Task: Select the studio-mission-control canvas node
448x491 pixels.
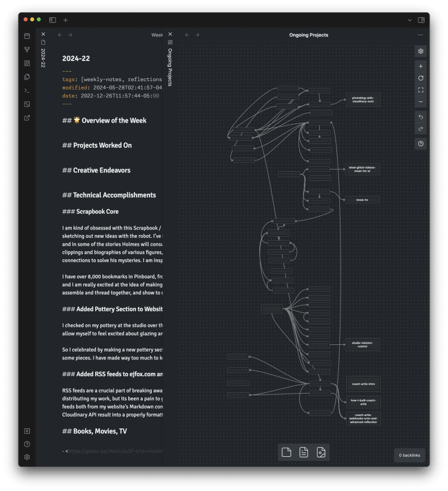Action: click(x=362, y=344)
